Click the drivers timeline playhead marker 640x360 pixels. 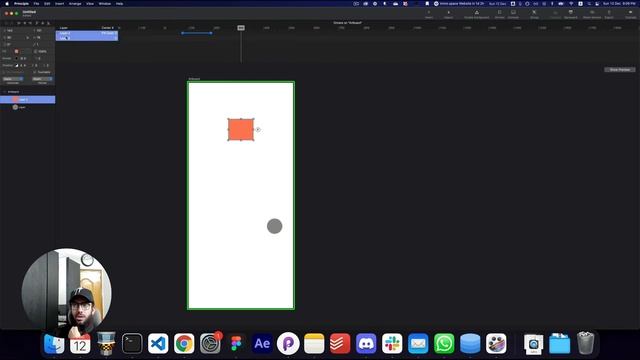click(x=241, y=28)
